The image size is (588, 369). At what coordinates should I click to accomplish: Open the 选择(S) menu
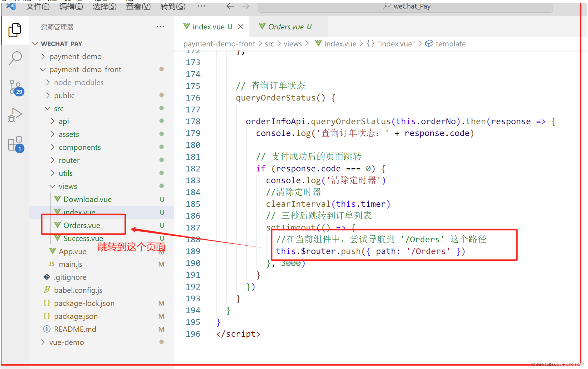(x=104, y=6)
